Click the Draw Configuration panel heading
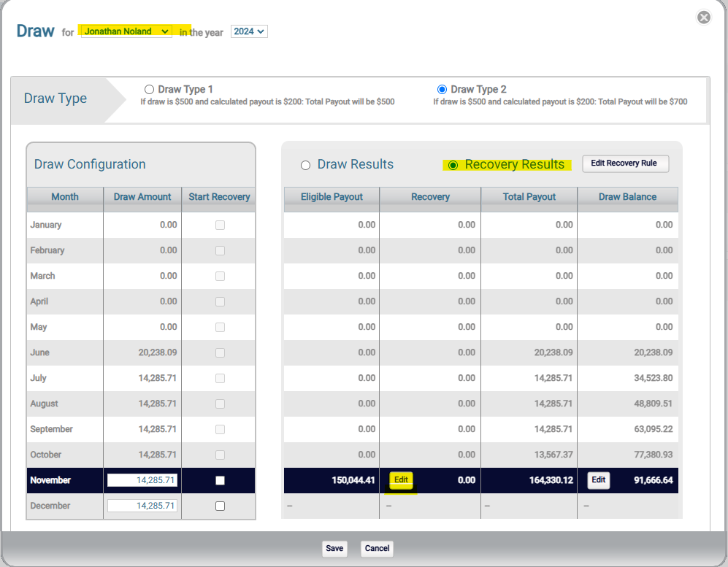The height and width of the screenshot is (567, 728). [x=90, y=164]
